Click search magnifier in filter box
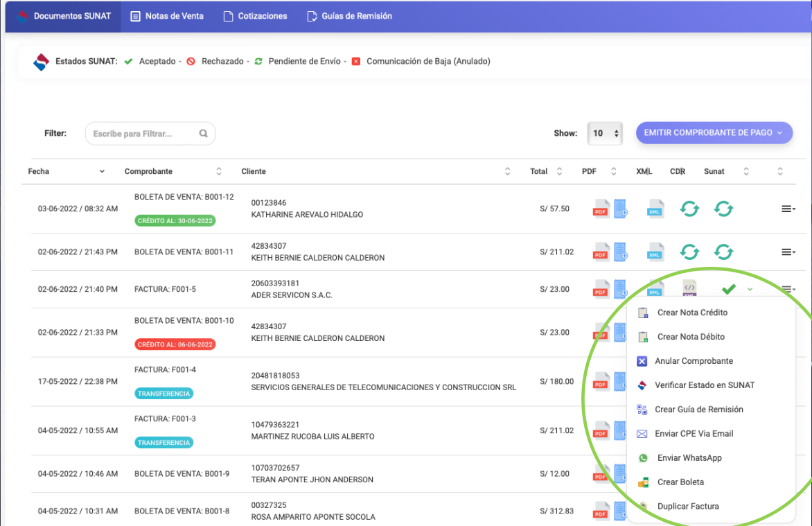 pos(203,134)
